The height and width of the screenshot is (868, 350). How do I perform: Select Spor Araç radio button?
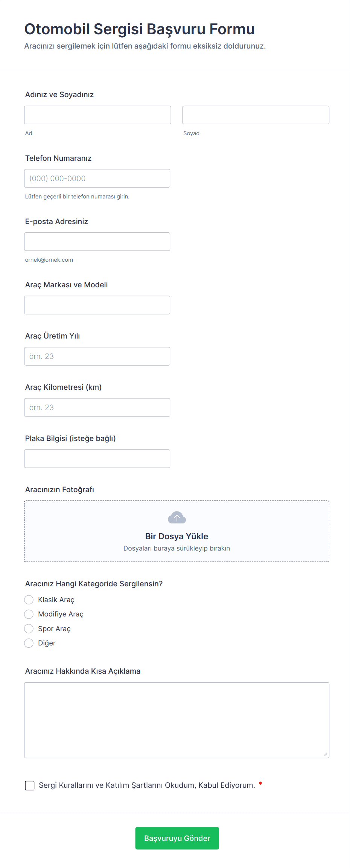tap(29, 628)
